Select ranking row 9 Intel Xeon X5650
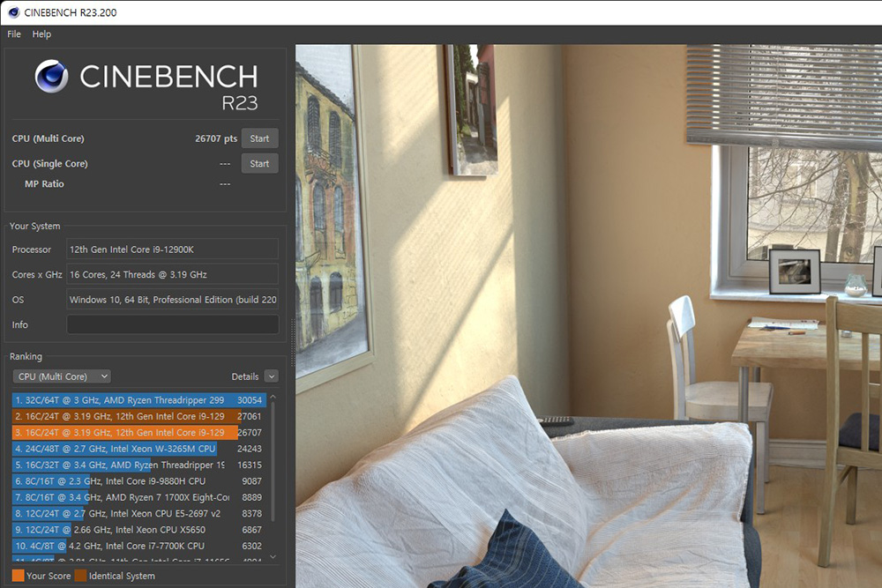Screen dimensions: 882x588 138,530
